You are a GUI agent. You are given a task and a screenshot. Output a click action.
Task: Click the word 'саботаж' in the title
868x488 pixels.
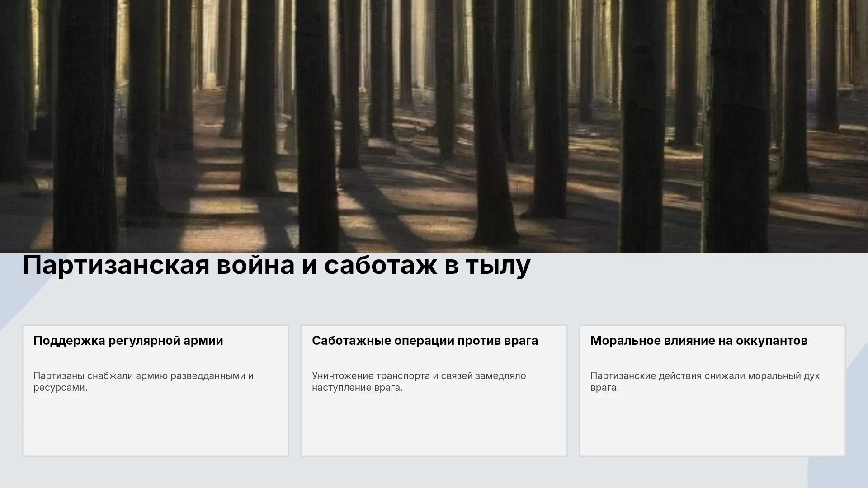[x=381, y=266]
